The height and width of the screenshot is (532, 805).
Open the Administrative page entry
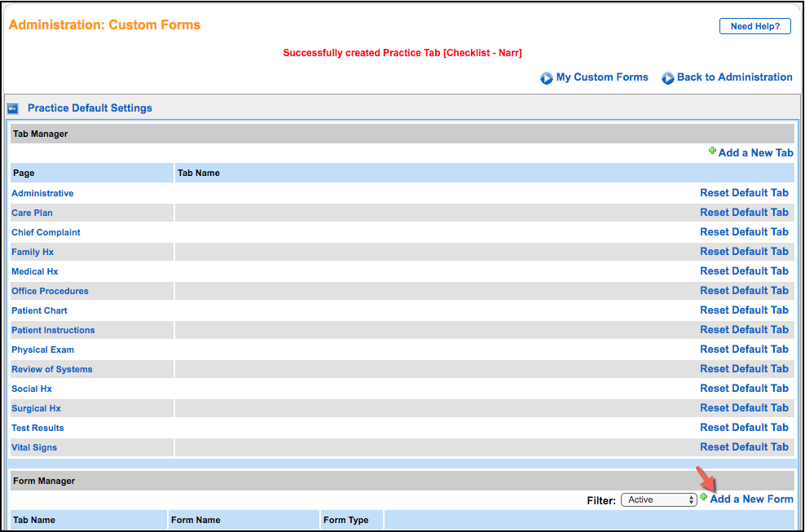[x=42, y=193]
